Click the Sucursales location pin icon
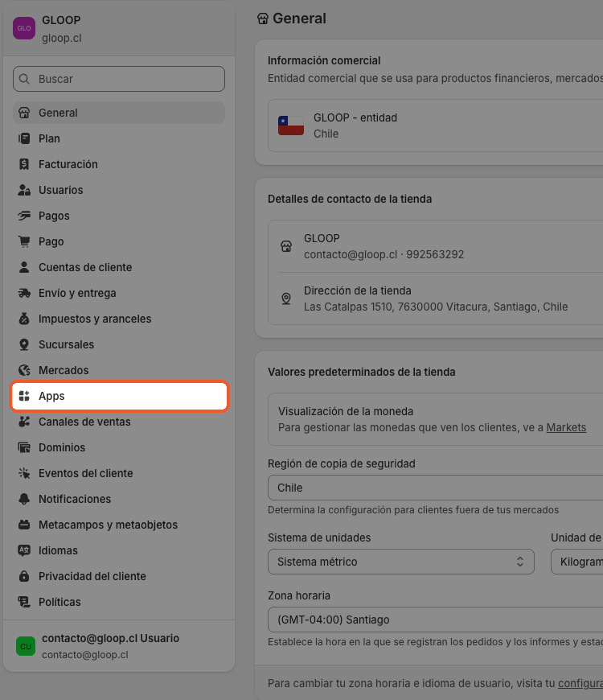Viewport: 603px width, 700px height. [x=24, y=344]
